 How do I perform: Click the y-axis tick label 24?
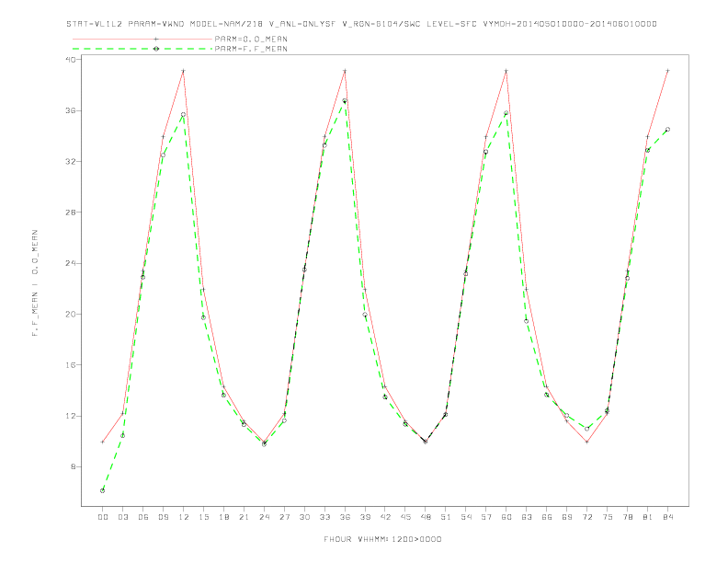[x=72, y=263]
